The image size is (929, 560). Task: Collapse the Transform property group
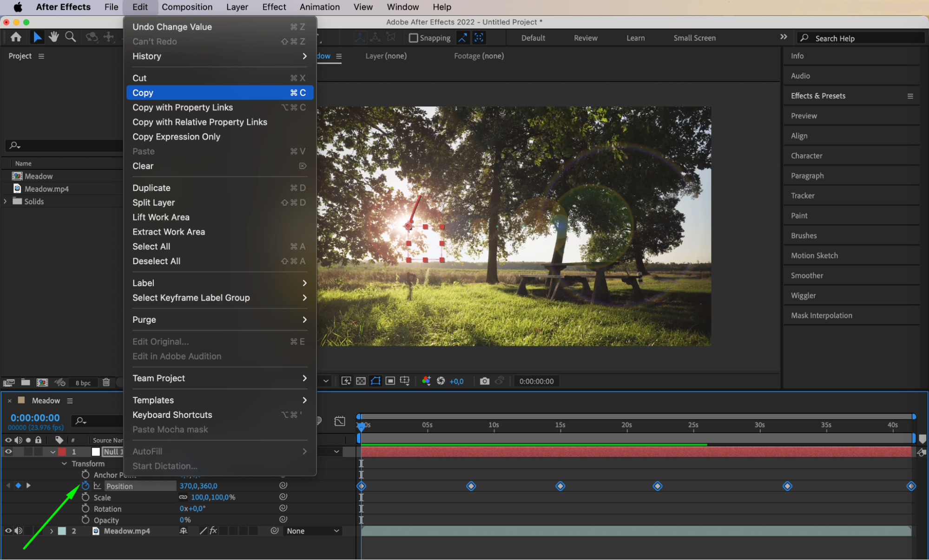[x=64, y=463]
